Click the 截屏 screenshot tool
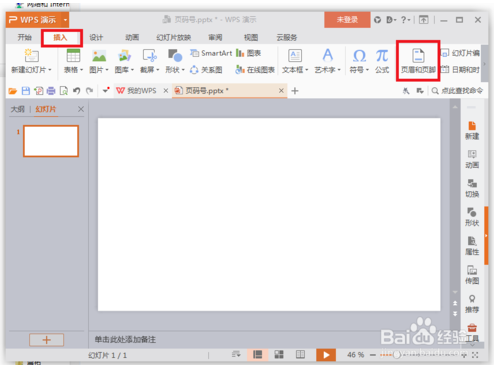The image size is (494, 365). click(150, 60)
